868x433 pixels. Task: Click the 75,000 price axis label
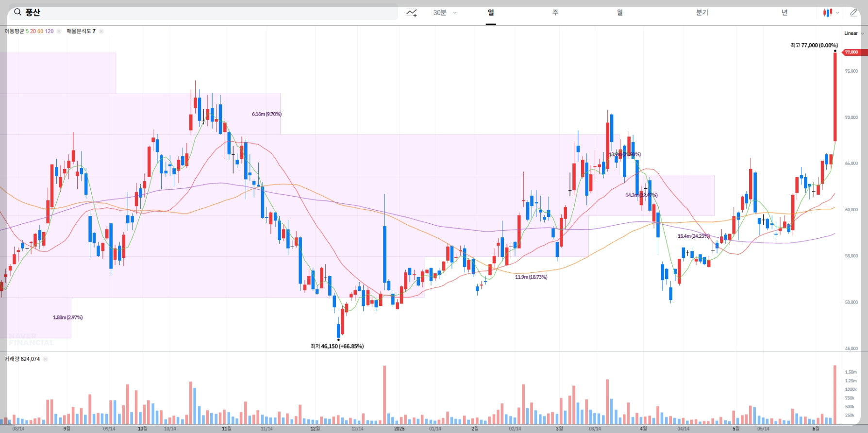[x=851, y=71]
